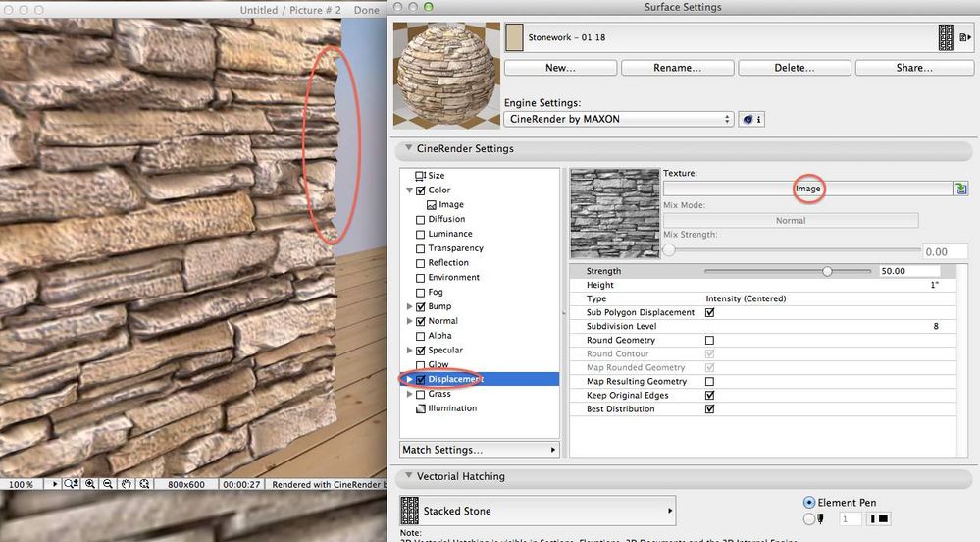980x542 pixels.
Task: Click the Strength slider handle
Action: click(x=827, y=271)
